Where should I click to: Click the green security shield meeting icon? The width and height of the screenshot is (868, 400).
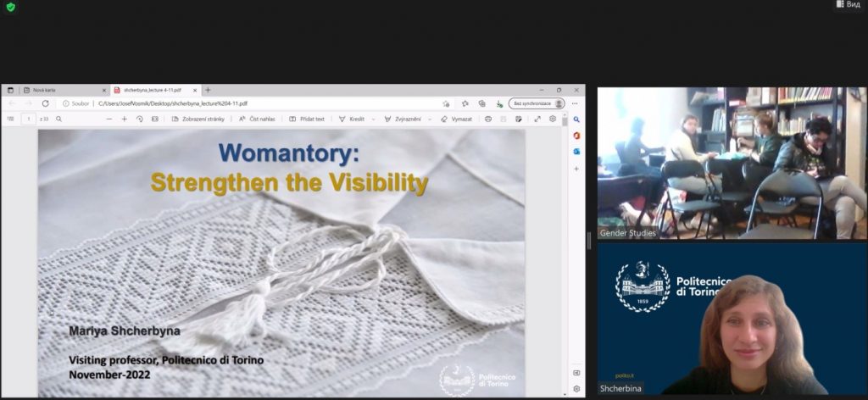click(10, 7)
